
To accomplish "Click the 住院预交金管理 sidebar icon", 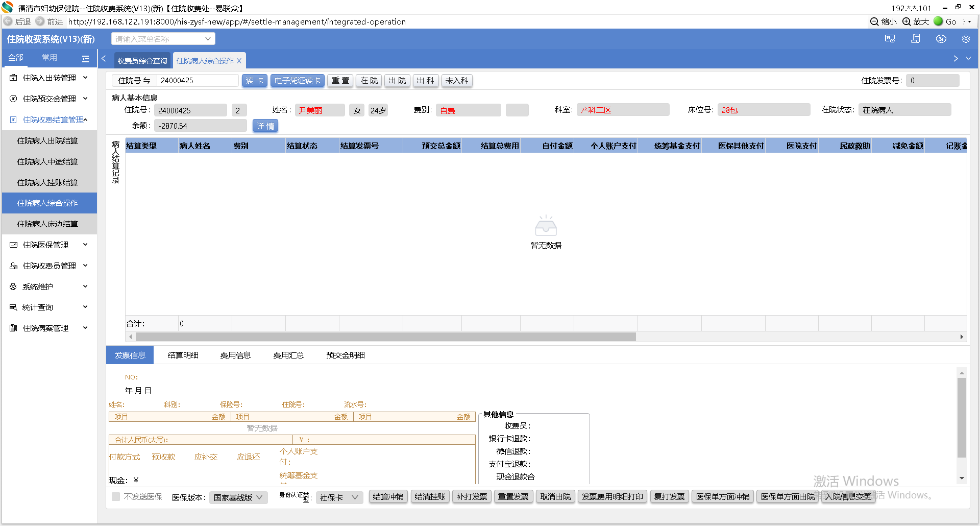I will click(13, 99).
